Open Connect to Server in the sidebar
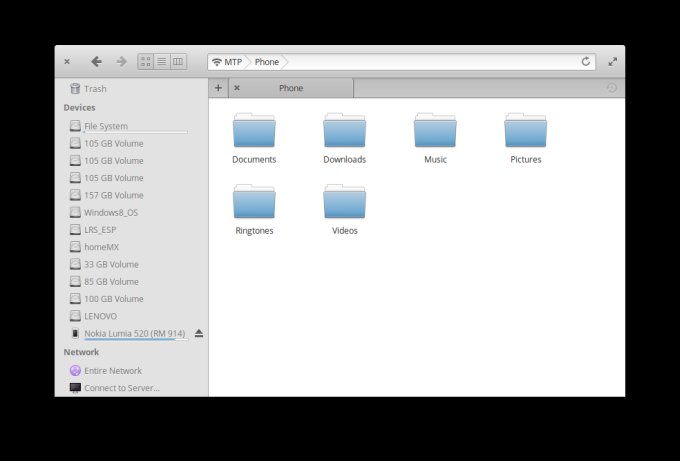 pyautogui.click(x=121, y=388)
